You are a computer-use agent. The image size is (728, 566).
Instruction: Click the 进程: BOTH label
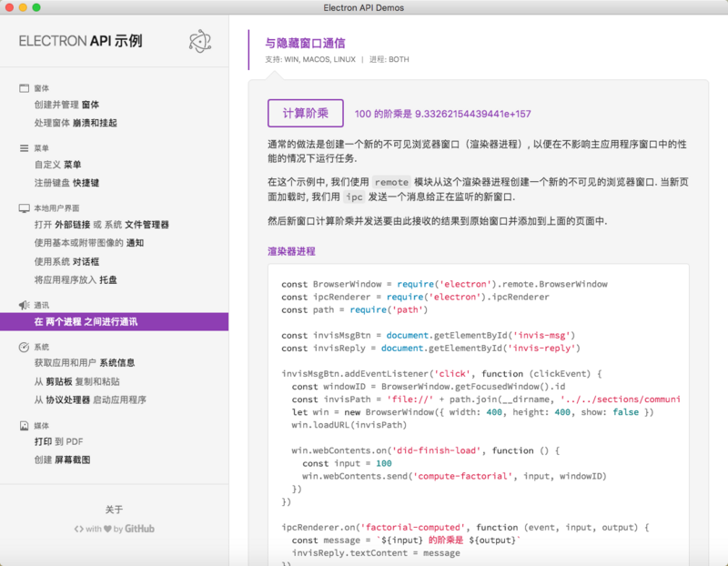click(x=389, y=59)
